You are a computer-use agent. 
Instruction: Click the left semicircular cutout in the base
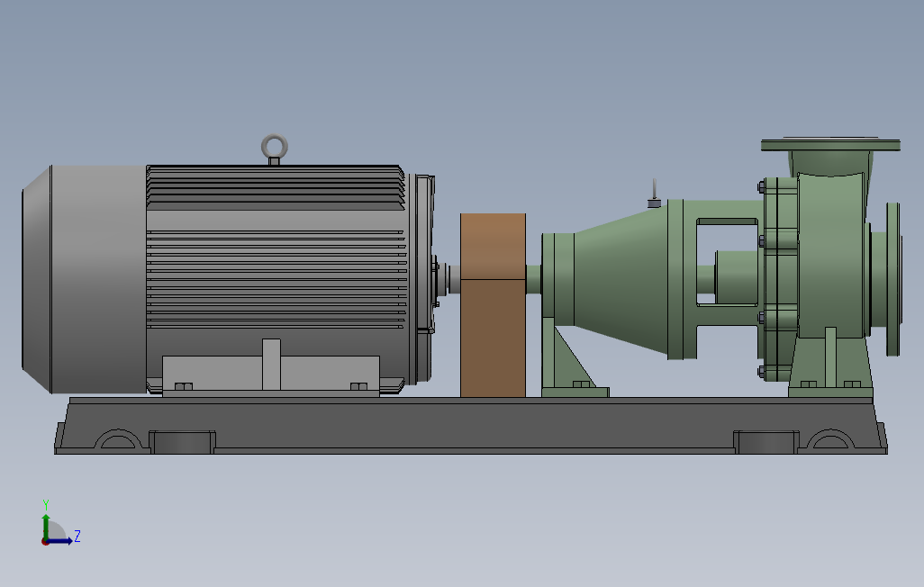coord(119,439)
